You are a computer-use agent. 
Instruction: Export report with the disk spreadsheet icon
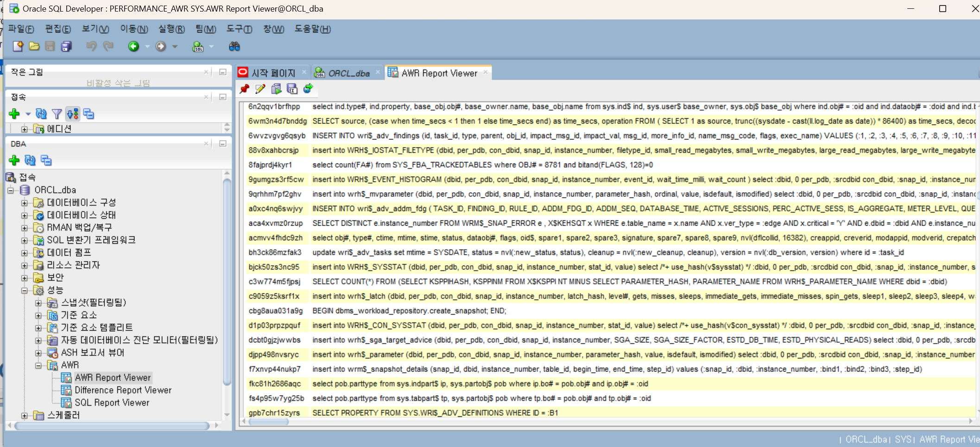click(292, 88)
